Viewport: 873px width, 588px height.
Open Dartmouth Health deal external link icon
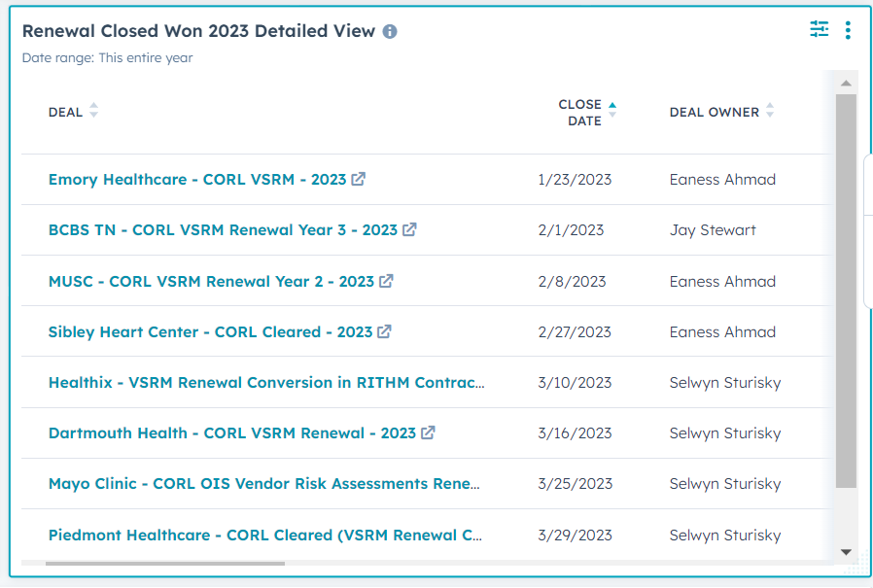click(428, 432)
